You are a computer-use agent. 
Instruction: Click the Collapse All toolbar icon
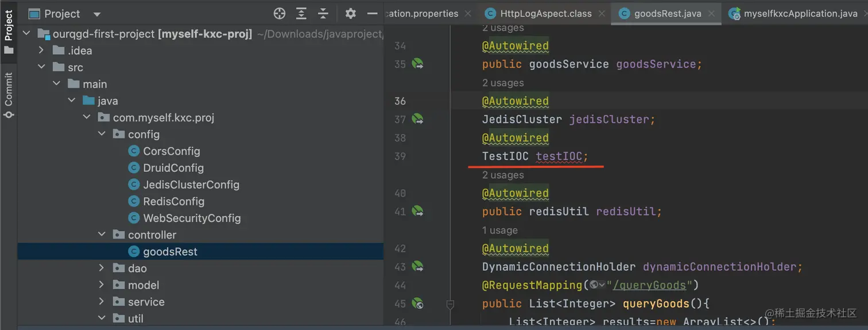click(x=323, y=14)
